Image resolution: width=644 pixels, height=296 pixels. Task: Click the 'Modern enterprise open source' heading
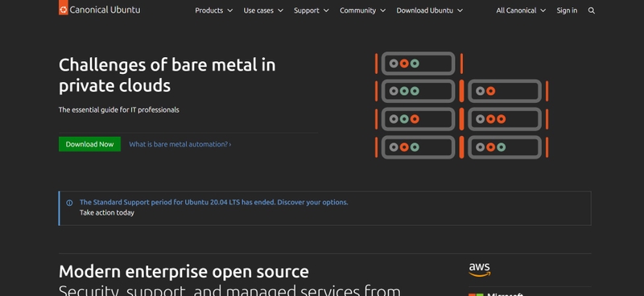[x=184, y=272]
